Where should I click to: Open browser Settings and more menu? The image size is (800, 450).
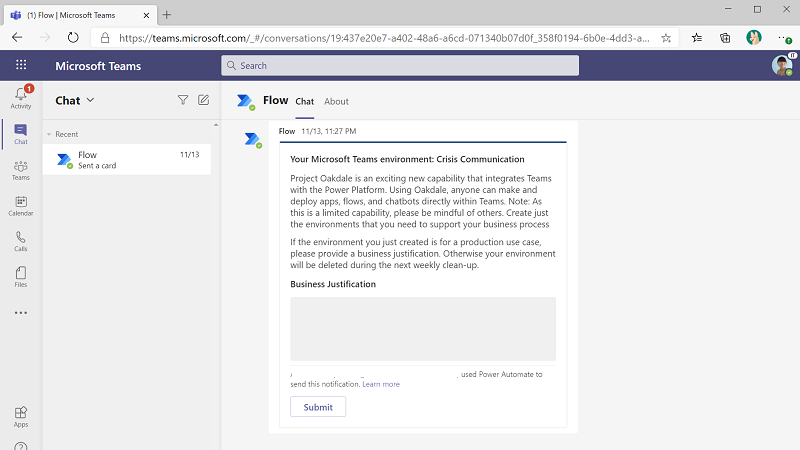coord(784,38)
